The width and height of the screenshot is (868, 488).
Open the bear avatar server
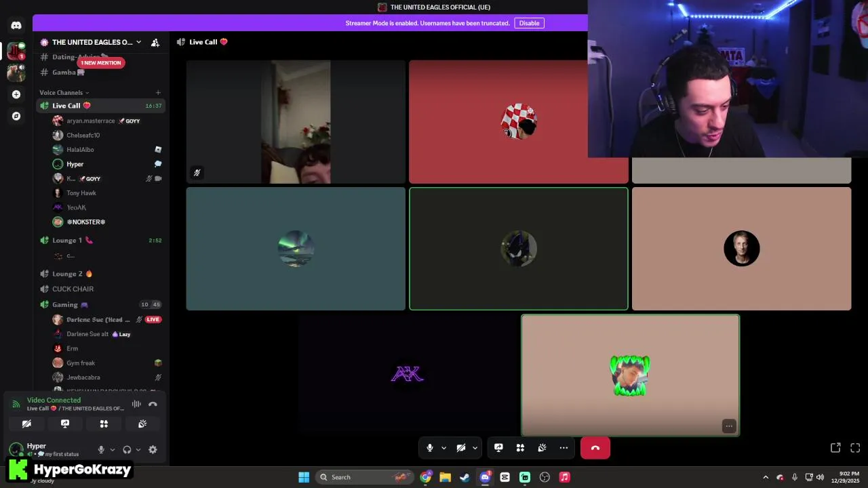pyautogui.click(x=16, y=71)
